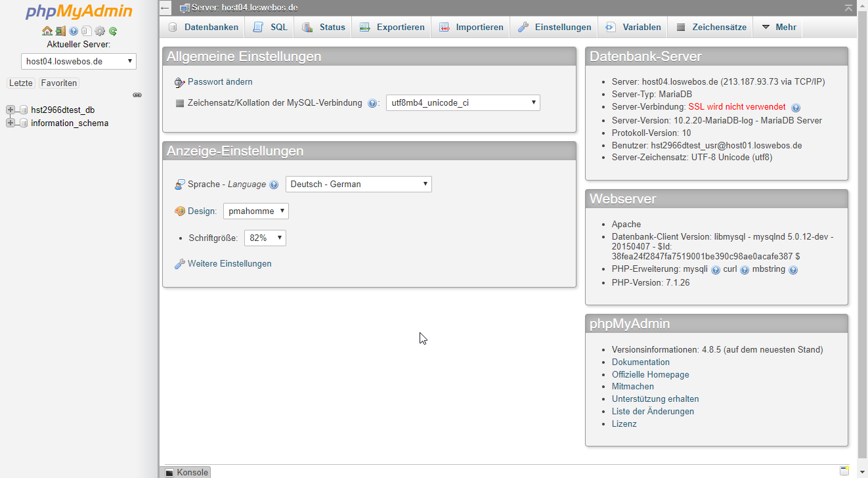Open phpMyAdmin documentation help icon in sidebar
The height and width of the screenshot is (478, 868).
tap(74, 31)
